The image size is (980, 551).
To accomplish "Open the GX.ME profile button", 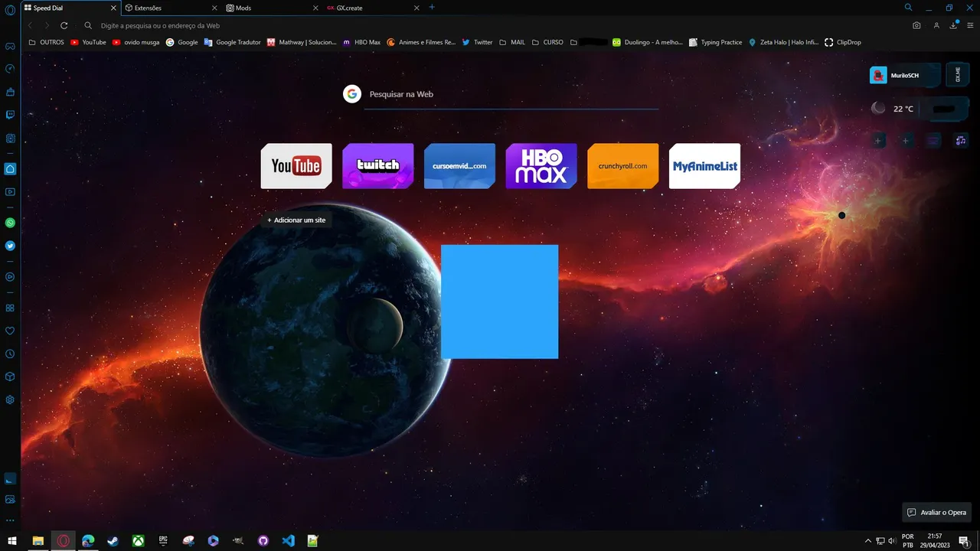I will [958, 75].
